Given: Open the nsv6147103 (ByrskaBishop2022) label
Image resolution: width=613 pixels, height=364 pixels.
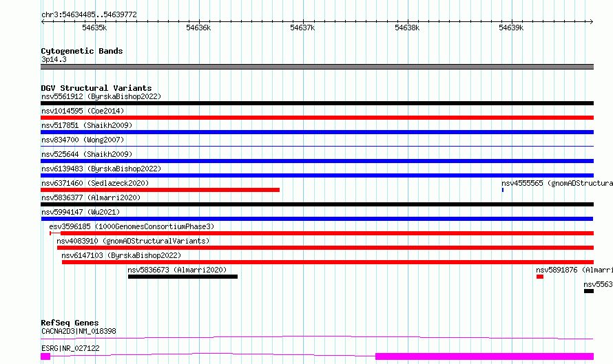Looking at the screenshot, I should click(121, 255).
